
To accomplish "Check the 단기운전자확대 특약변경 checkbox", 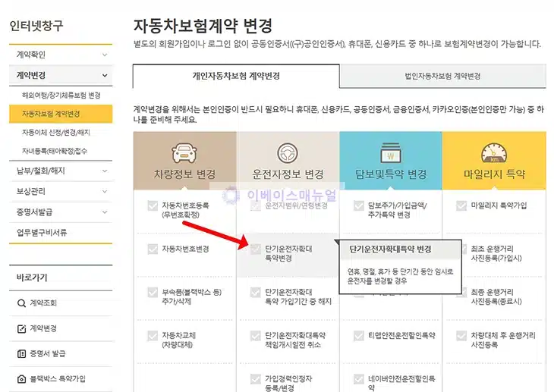I will [x=256, y=249].
